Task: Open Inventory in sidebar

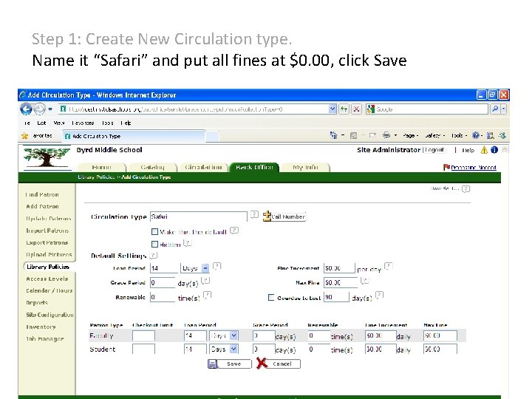Action: pyautogui.click(x=41, y=327)
